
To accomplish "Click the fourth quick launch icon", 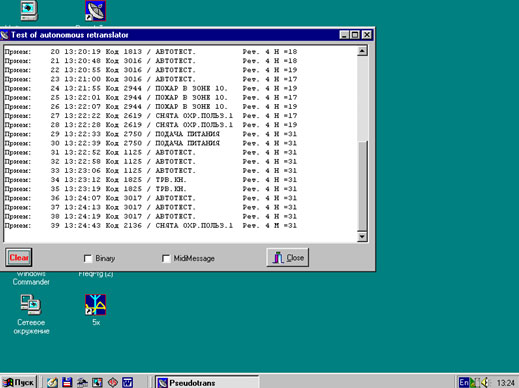I will [97, 382].
